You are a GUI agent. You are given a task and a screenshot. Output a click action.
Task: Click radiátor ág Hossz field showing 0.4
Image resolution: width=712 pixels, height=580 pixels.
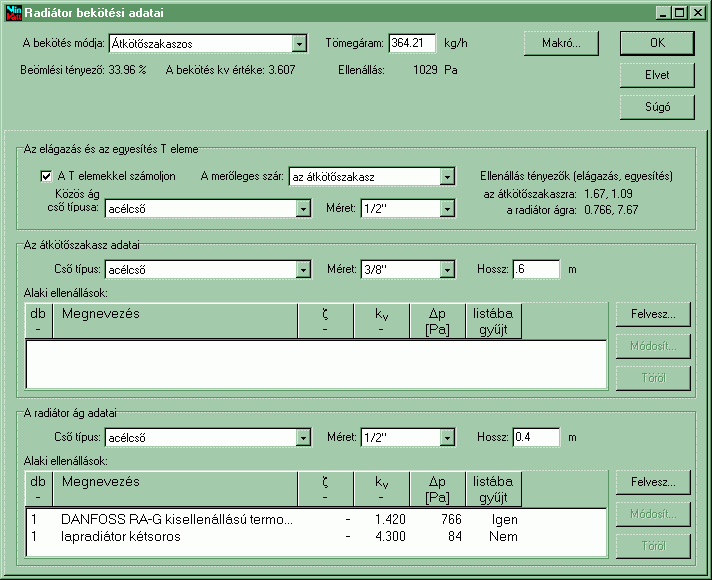click(536, 437)
